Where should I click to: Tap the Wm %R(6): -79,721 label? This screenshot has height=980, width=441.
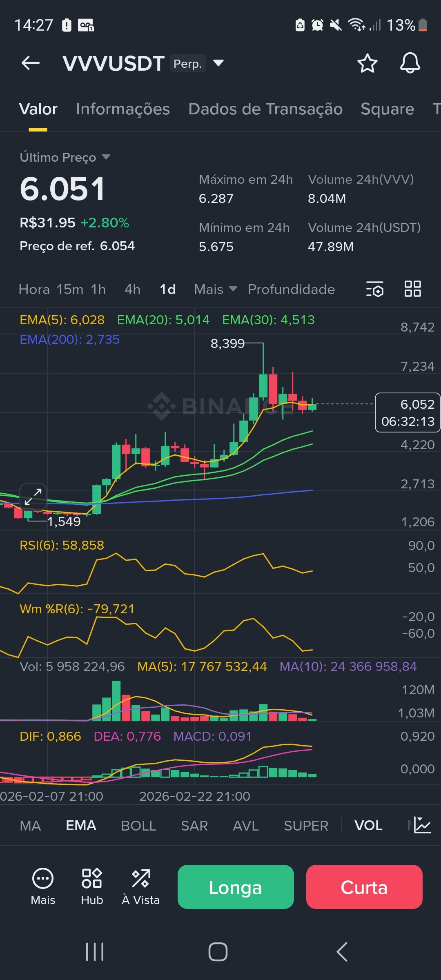click(x=77, y=609)
